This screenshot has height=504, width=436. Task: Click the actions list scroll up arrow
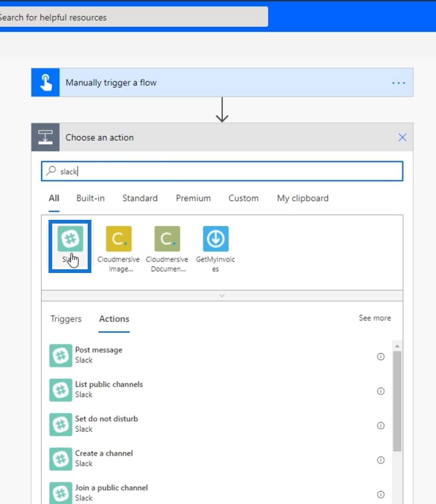pyautogui.click(x=397, y=346)
